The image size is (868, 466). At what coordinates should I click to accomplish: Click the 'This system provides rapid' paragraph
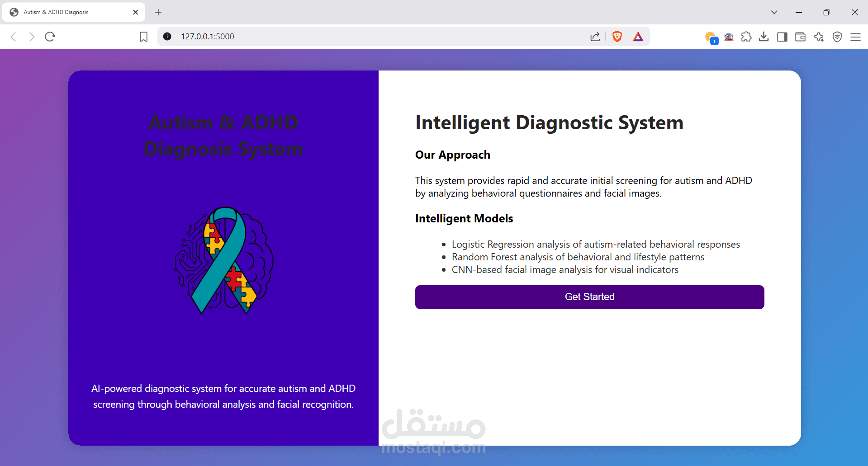pyautogui.click(x=583, y=187)
